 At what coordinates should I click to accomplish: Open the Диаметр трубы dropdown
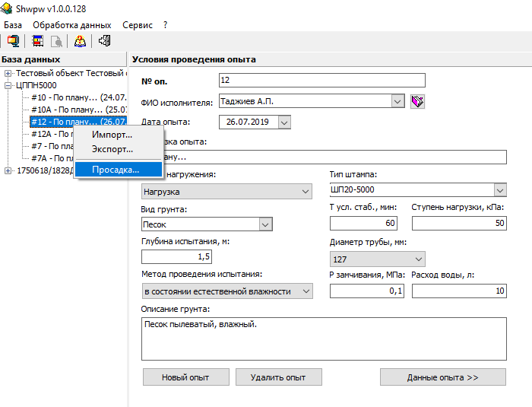[x=417, y=259]
